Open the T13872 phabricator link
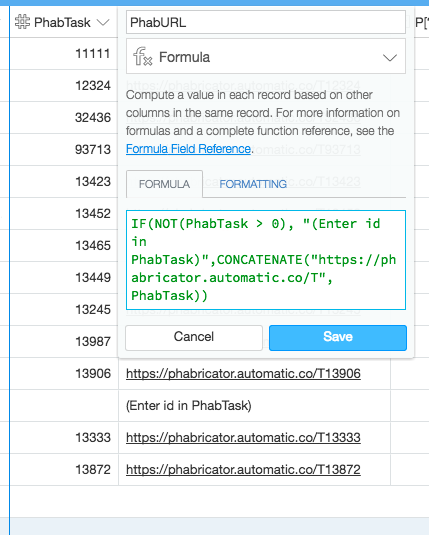Image resolution: width=429 pixels, height=535 pixels. coord(243,469)
